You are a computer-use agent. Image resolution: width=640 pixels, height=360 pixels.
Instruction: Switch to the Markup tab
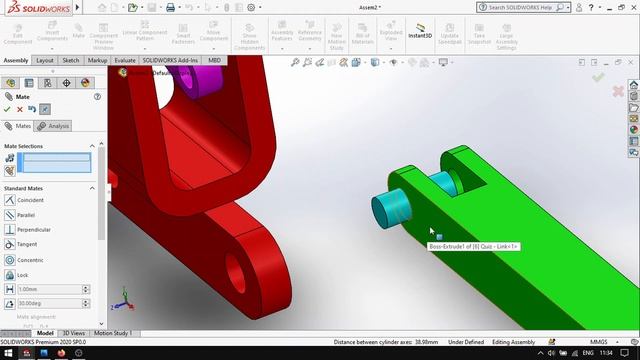point(98,60)
